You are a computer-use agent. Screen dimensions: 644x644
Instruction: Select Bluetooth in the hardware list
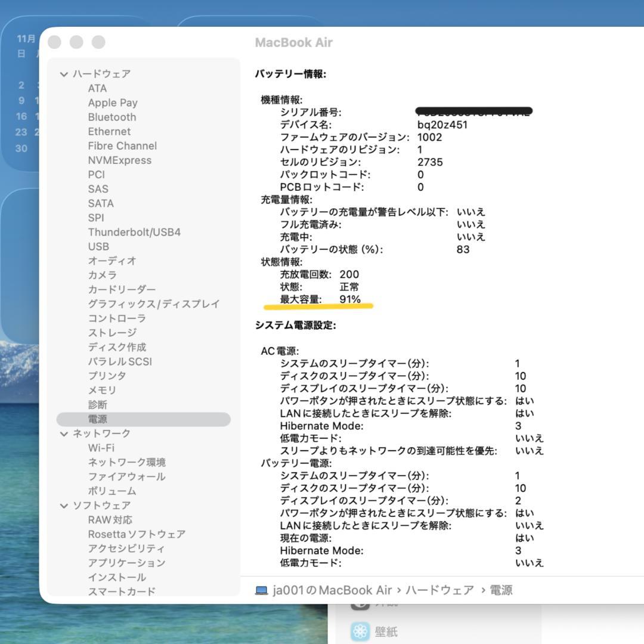(x=112, y=117)
